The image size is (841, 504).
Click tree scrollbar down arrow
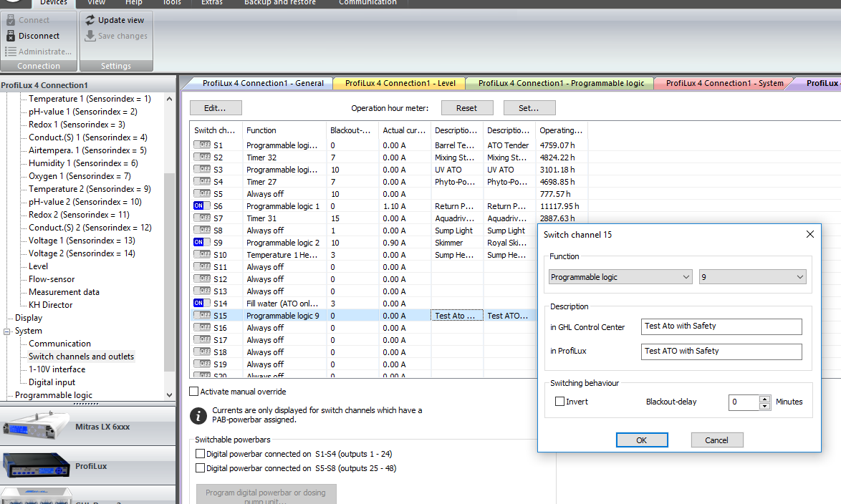(x=170, y=394)
